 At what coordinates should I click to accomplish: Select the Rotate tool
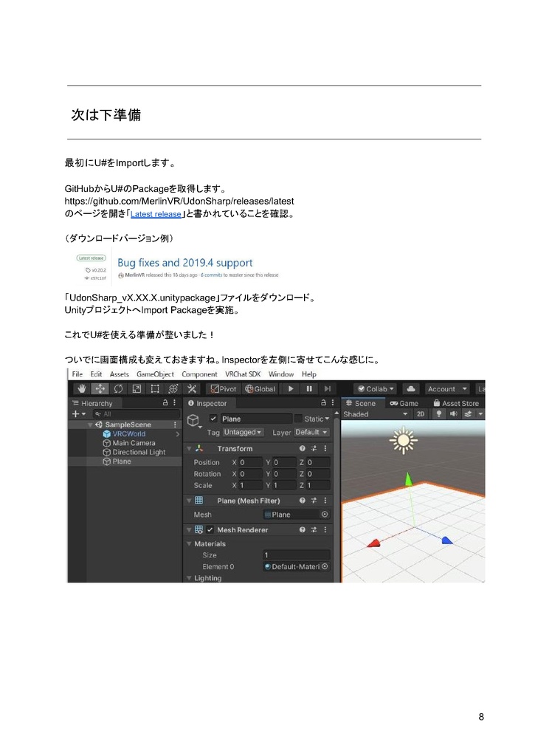(119, 388)
